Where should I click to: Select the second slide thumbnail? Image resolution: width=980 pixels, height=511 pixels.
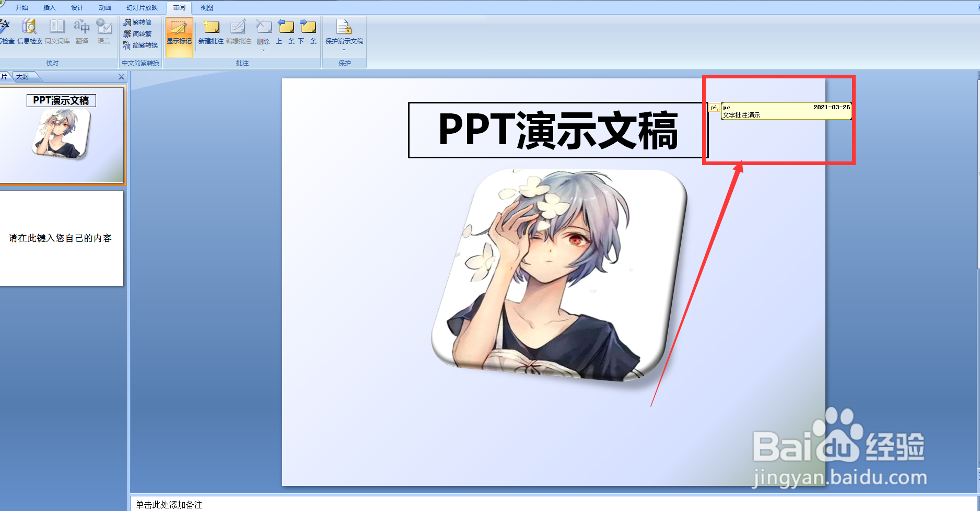click(62, 238)
